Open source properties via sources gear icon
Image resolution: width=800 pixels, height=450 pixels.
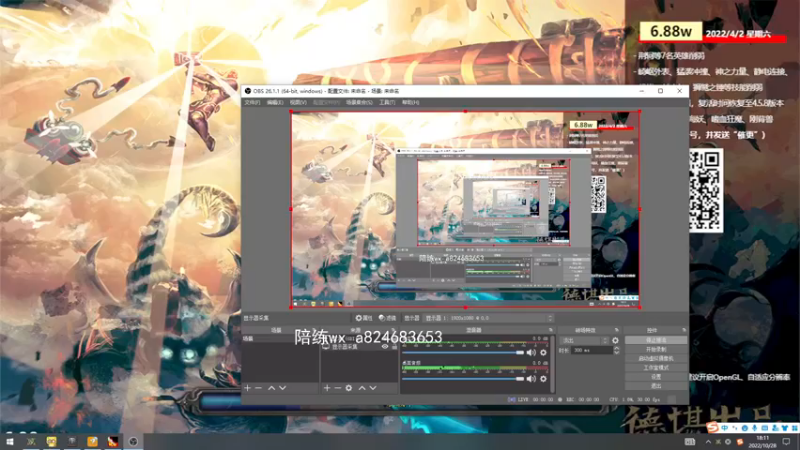[348, 388]
